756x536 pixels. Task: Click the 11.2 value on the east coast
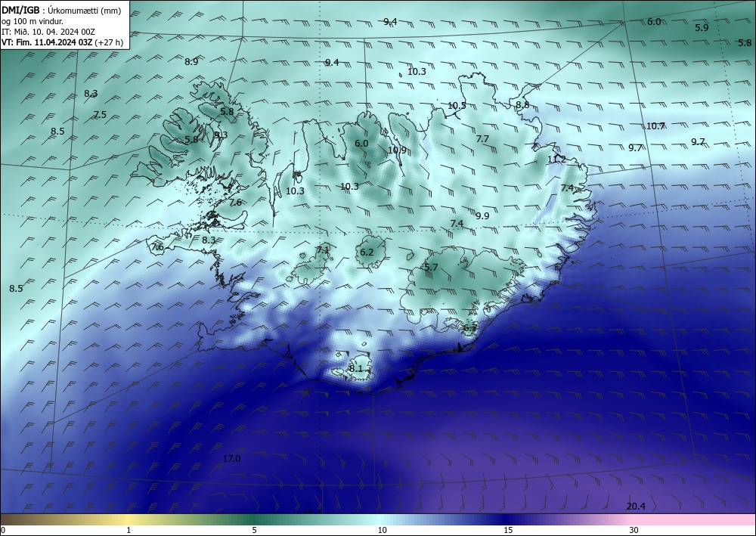[556, 160]
